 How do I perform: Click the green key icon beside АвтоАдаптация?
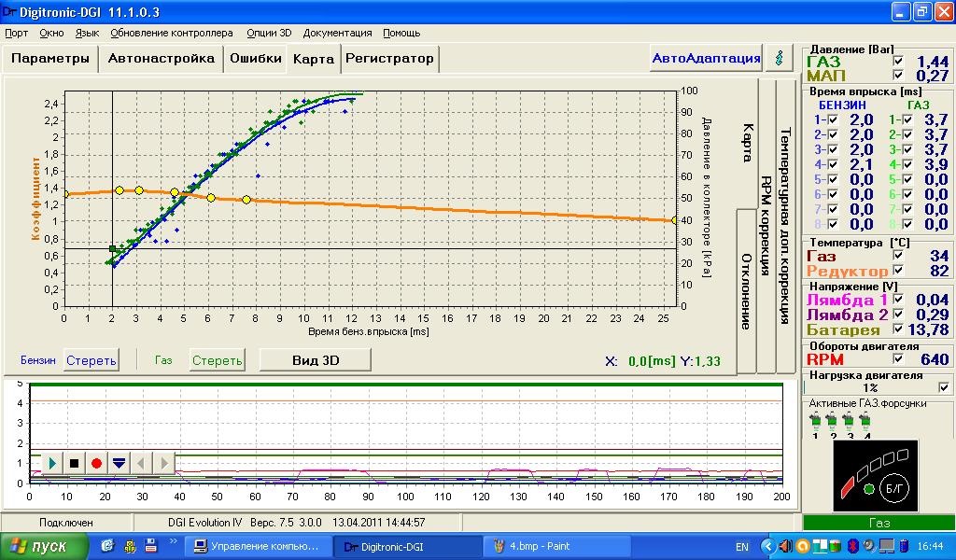coord(780,59)
